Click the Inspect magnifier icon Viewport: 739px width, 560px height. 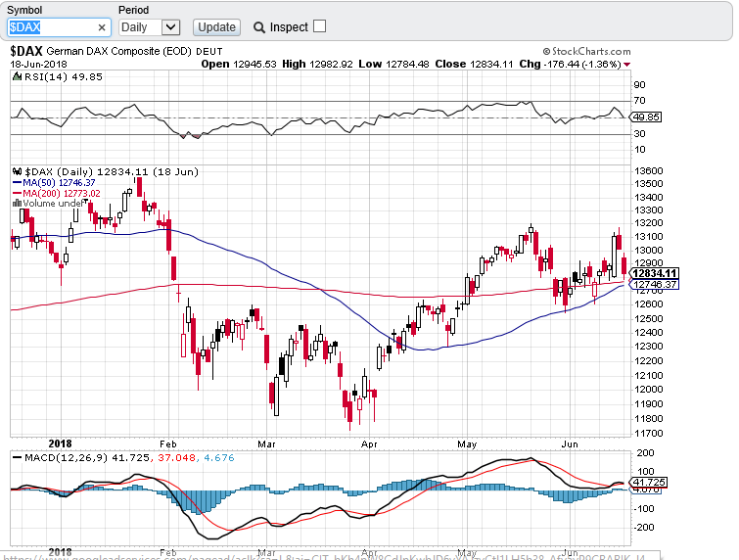[258, 27]
